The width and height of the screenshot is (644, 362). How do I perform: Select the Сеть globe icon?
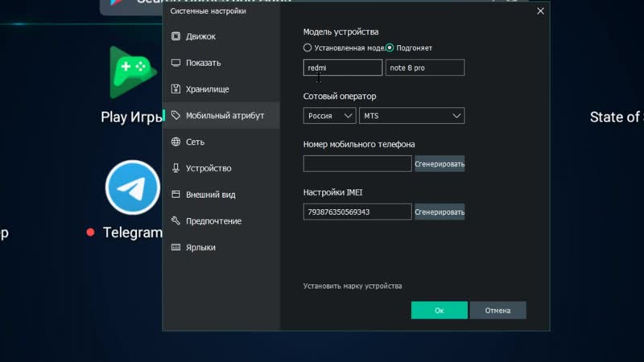pos(175,142)
